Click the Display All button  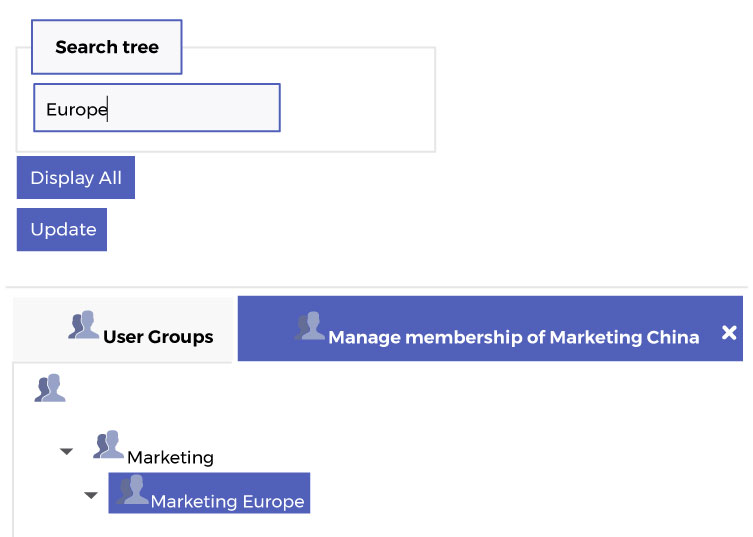click(x=76, y=178)
